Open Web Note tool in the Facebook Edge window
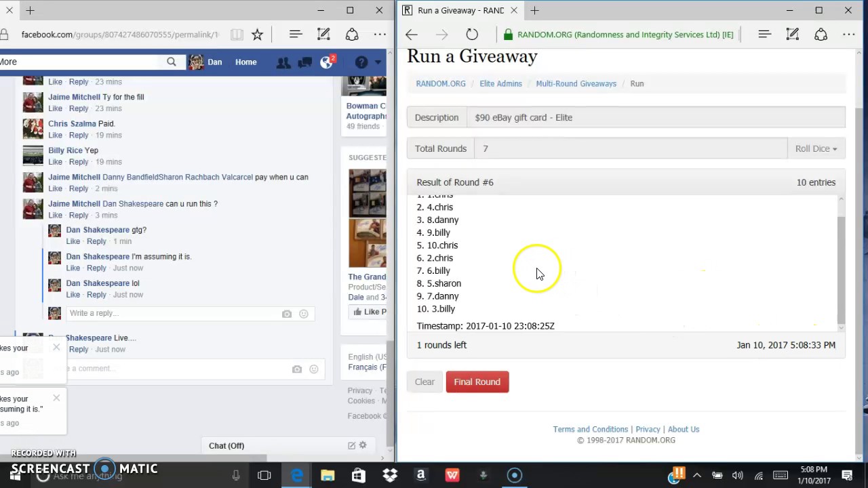This screenshot has width=868, height=488. click(x=323, y=35)
